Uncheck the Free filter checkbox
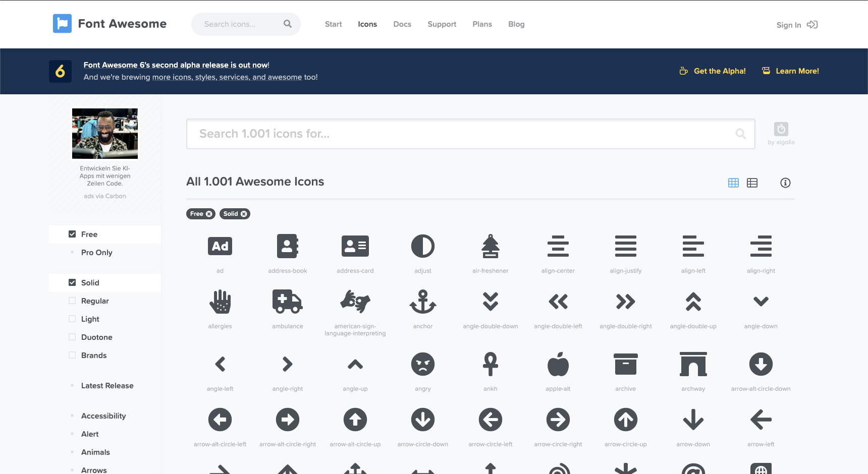Viewport: 868px width, 474px height. (72, 234)
